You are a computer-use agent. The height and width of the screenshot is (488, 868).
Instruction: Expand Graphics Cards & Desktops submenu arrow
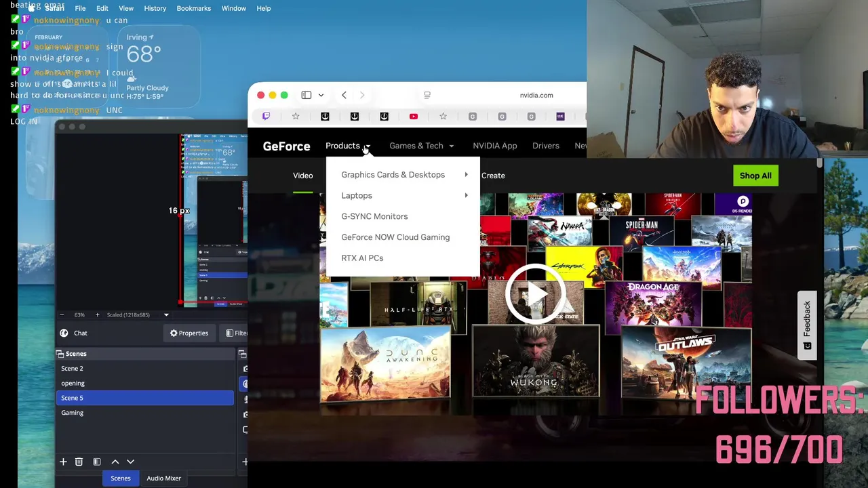tap(466, 175)
